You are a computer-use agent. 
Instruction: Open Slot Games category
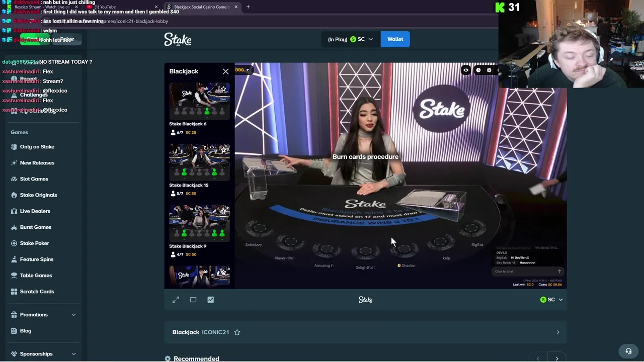[34, 179]
